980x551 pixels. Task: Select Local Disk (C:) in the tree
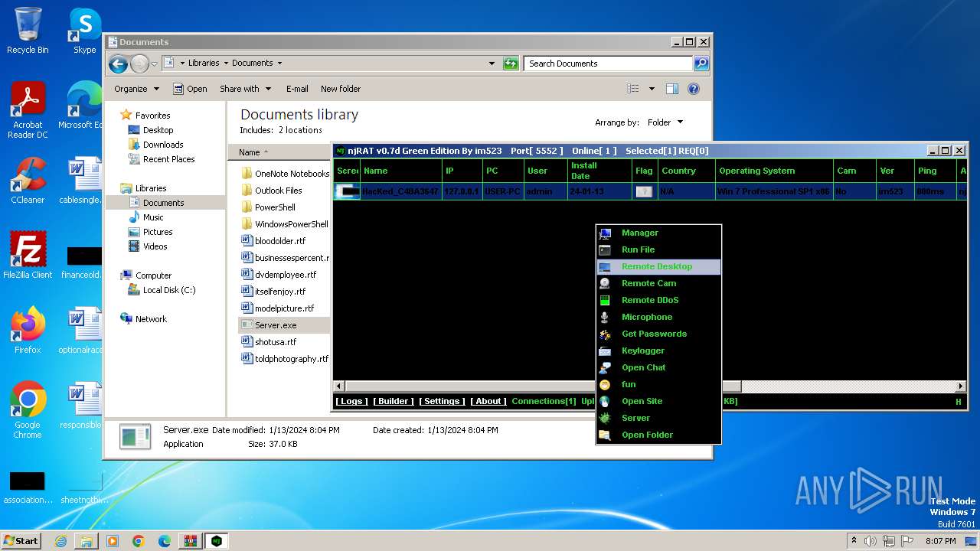tap(169, 290)
